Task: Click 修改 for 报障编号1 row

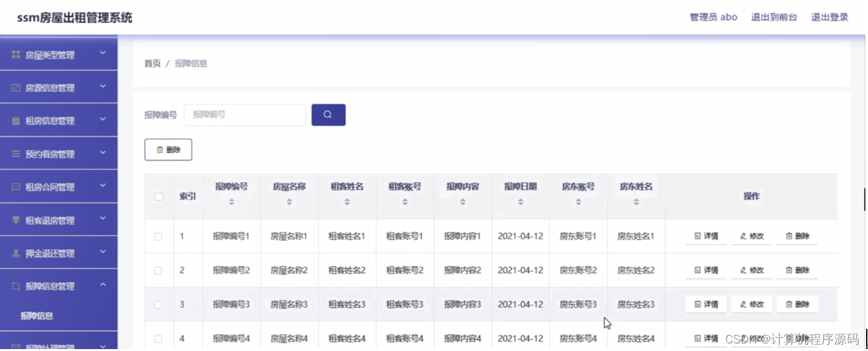Action: 752,237
